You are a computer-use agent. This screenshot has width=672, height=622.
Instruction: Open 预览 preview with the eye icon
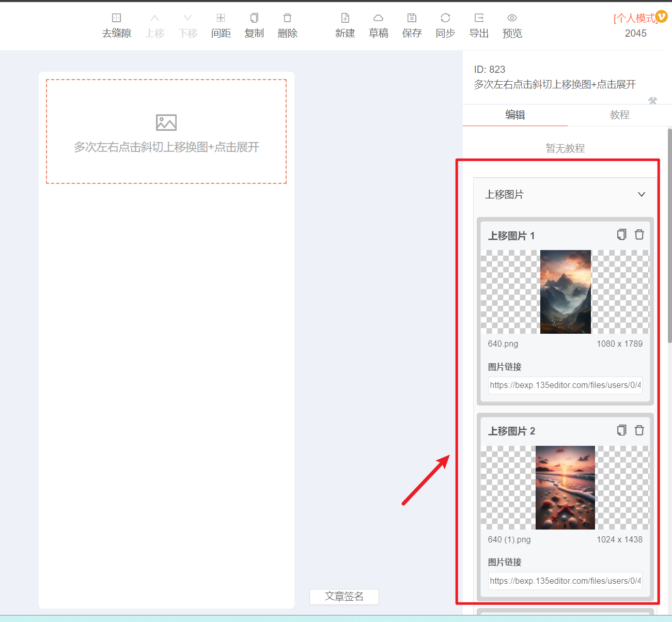point(512,18)
